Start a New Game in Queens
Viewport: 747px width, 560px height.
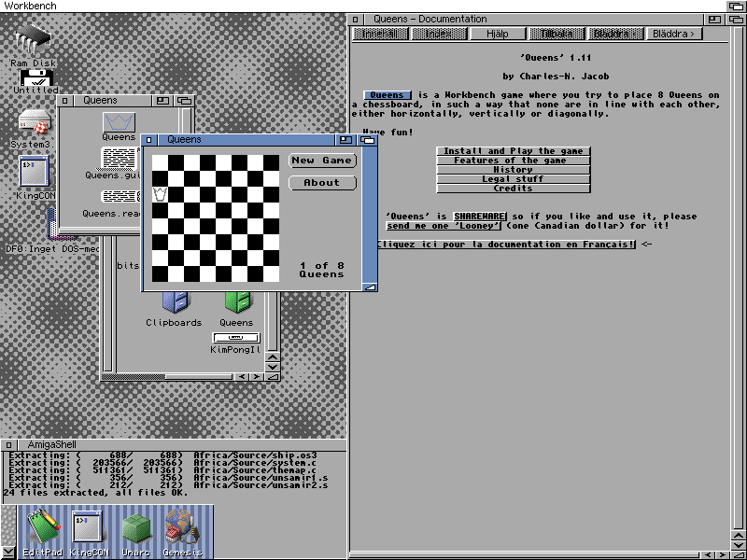click(x=322, y=161)
